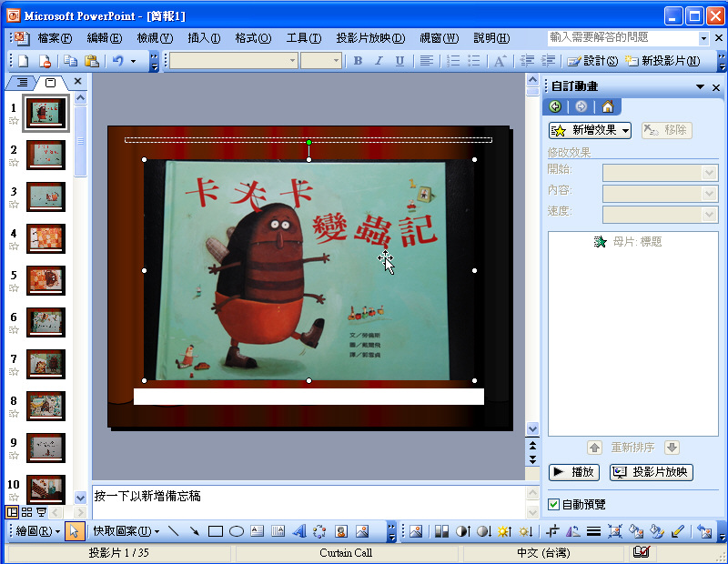Select the Crop picture tool
This screenshot has height=564, width=728.
pyautogui.click(x=552, y=530)
